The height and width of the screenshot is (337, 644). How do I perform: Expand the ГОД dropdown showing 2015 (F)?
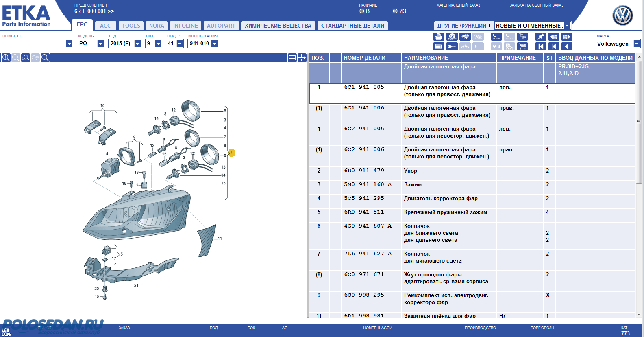tap(137, 44)
